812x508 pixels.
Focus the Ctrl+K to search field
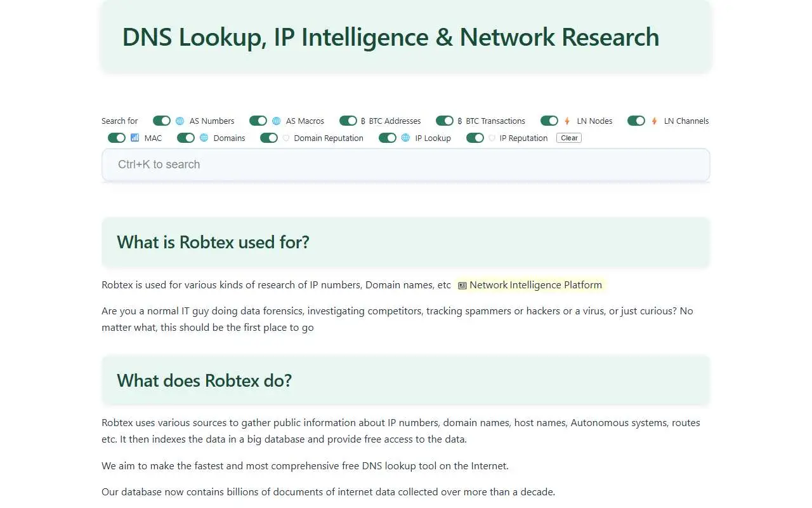(x=406, y=164)
